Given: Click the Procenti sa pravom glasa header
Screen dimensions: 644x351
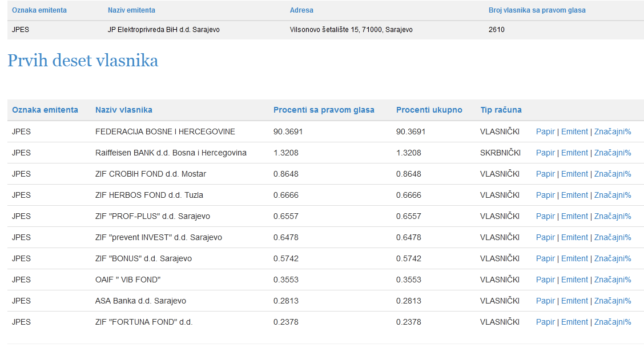Looking at the screenshot, I should (324, 110).
